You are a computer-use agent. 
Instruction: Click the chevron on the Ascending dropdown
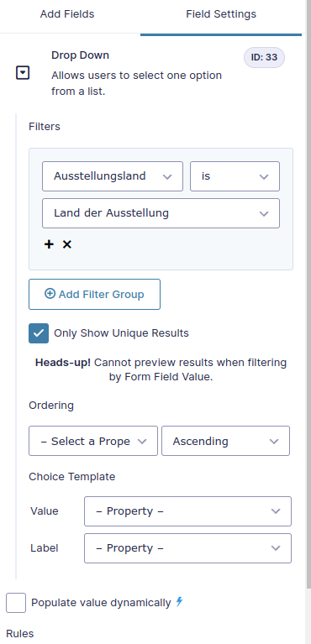click(274, 441)
